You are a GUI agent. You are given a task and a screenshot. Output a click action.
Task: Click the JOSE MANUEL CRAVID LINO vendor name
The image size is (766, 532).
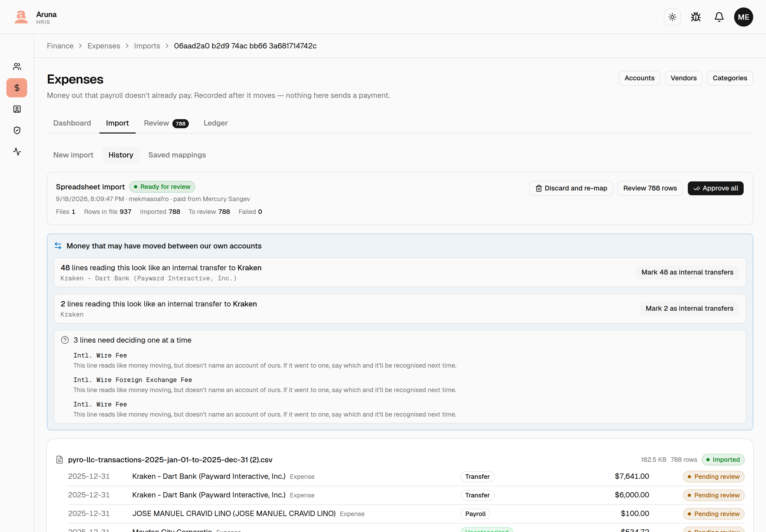234,514
